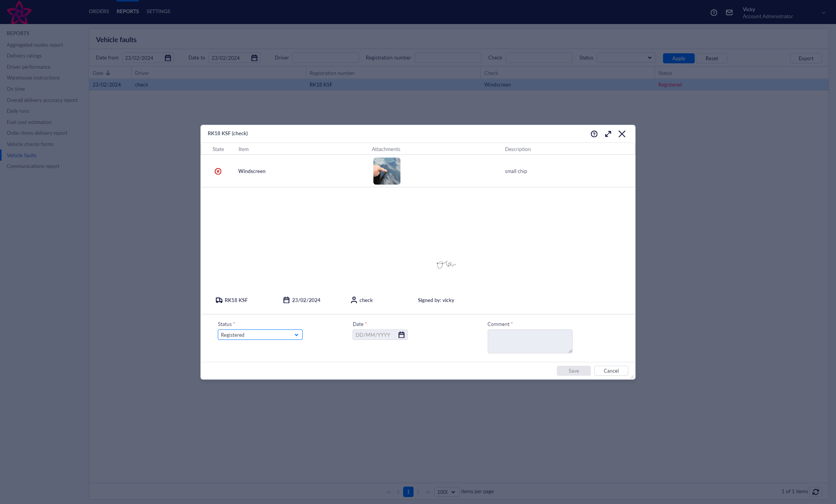836x504 pixels.
Task: Sort by Date column arrow
Action: point(108,73)
